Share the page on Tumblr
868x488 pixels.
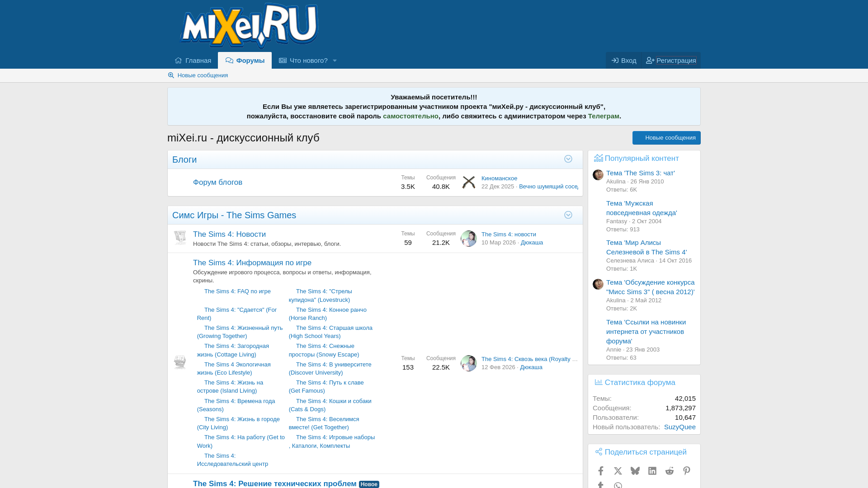pos(601,485)
